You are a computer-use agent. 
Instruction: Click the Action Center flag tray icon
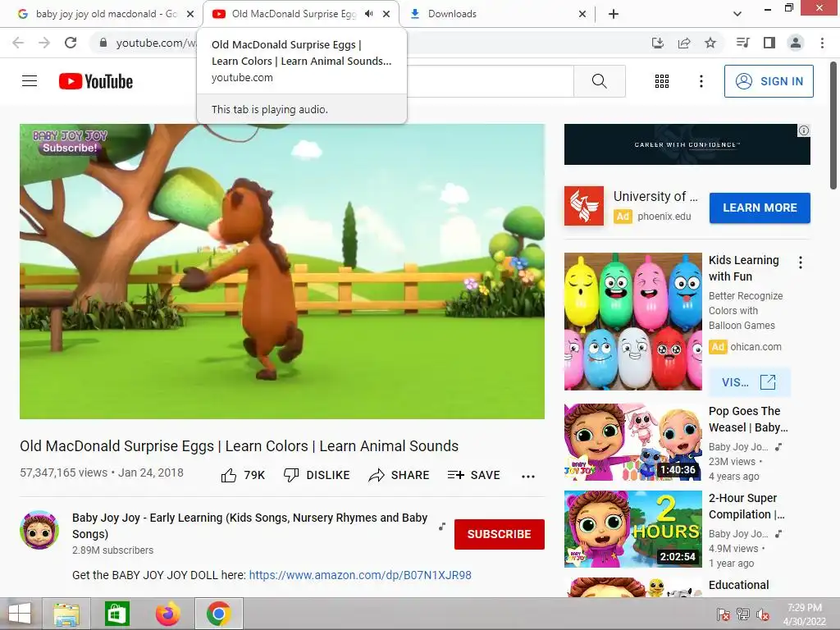[x=724, y=614]
